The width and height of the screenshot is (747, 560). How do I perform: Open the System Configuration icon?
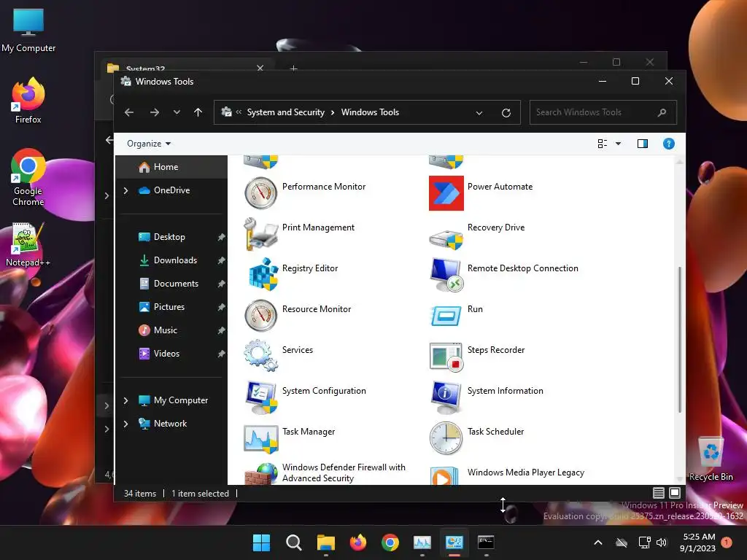[261, 397]
